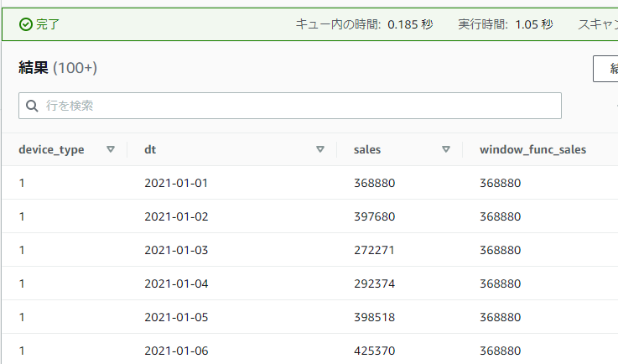Focus the row search input field
Image resolution: width=618 pixels, height=364 pixels.
(289, 106)
